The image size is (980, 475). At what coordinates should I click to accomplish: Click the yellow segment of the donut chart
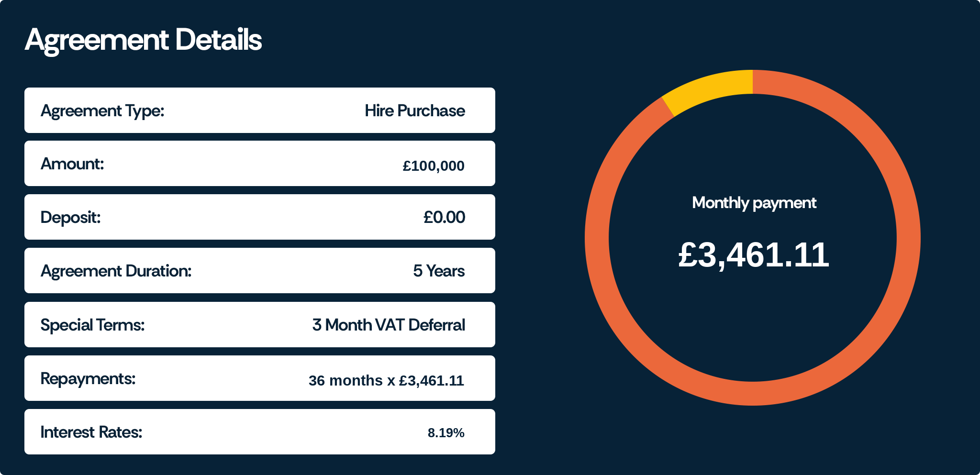708,89
